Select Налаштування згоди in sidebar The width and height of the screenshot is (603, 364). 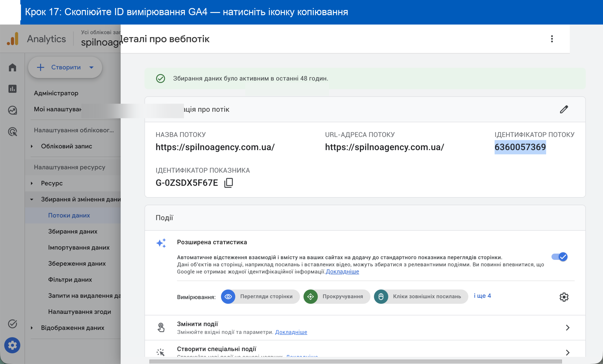pos(80,312)
